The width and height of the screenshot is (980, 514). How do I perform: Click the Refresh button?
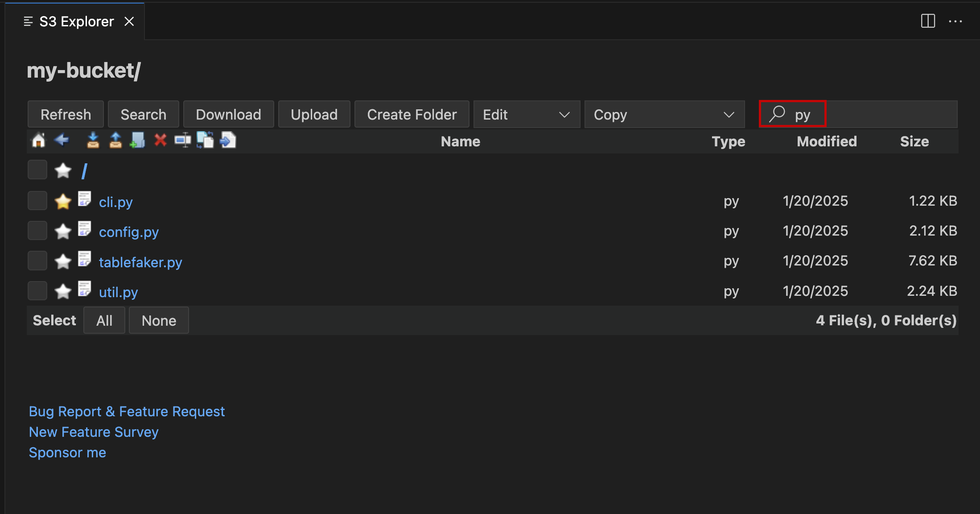point(65,114)
